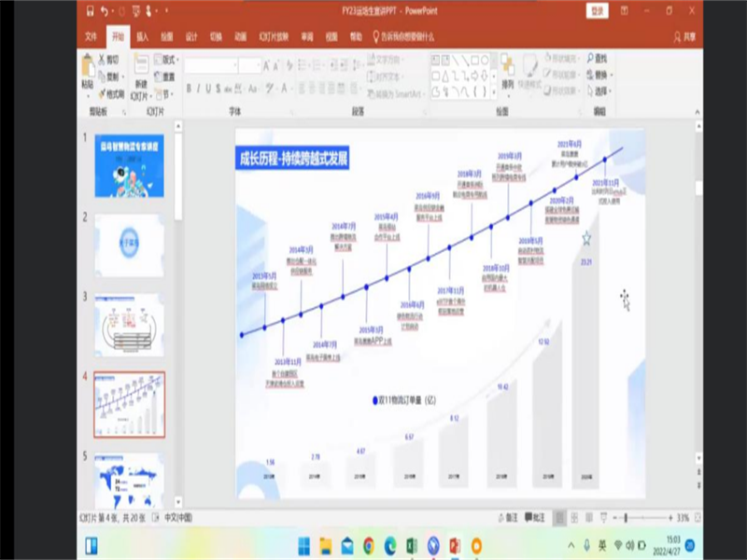Click the Share (共享) button
Screen dimensions: 747x560
coord(685,37)
